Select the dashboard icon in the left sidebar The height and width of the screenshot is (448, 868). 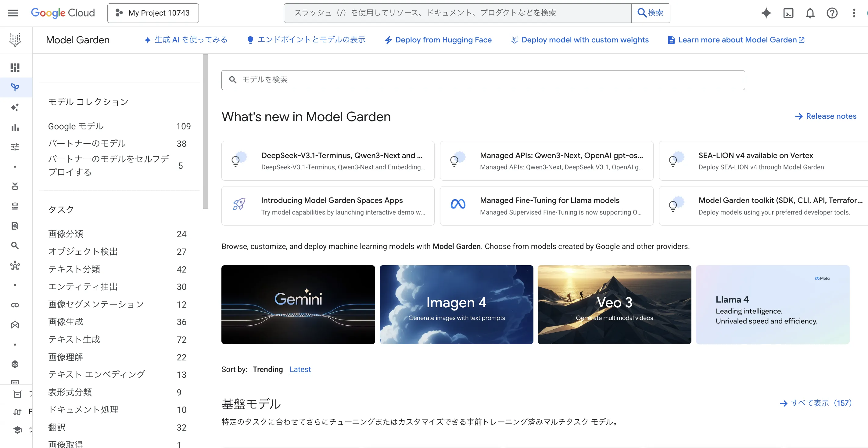coord(15,67)
